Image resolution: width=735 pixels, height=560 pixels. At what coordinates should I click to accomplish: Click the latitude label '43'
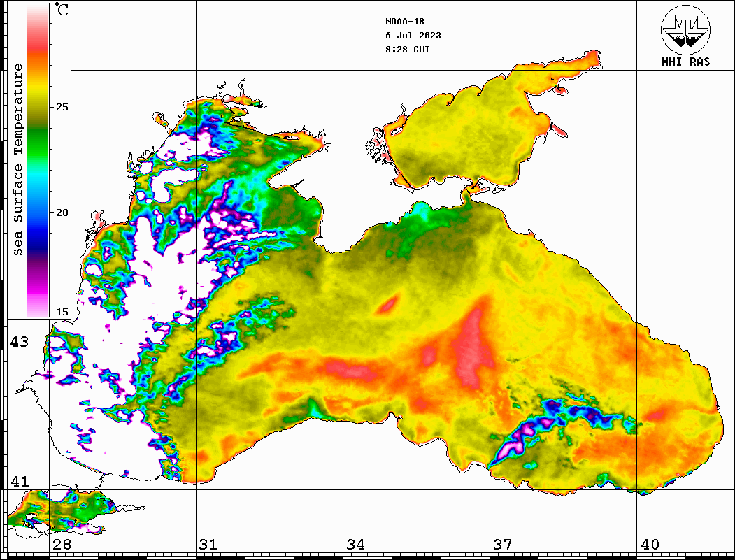[x=19, y=342]
